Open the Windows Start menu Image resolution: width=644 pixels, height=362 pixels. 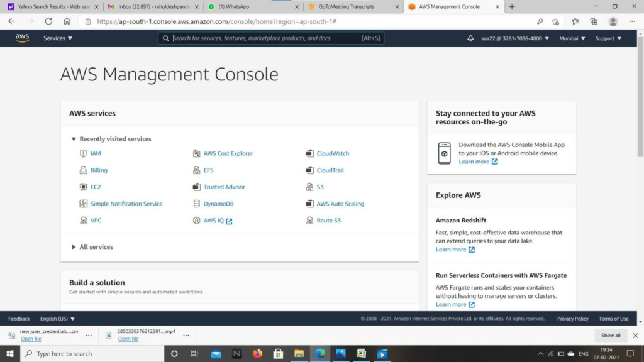10,353
